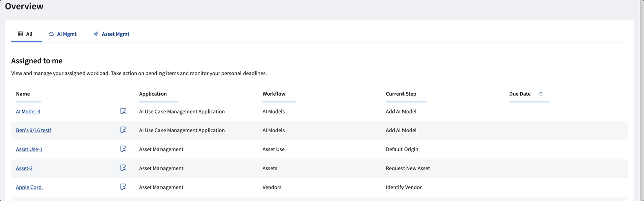The width and height of the screenshot is (644, 201).
Task: Select 'Identify Vendor' step cell
Action: point(404,187)
